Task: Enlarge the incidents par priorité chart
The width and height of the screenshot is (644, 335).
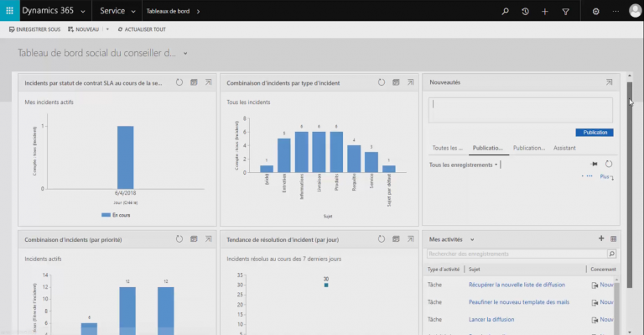Action: (x=208, y=238)
